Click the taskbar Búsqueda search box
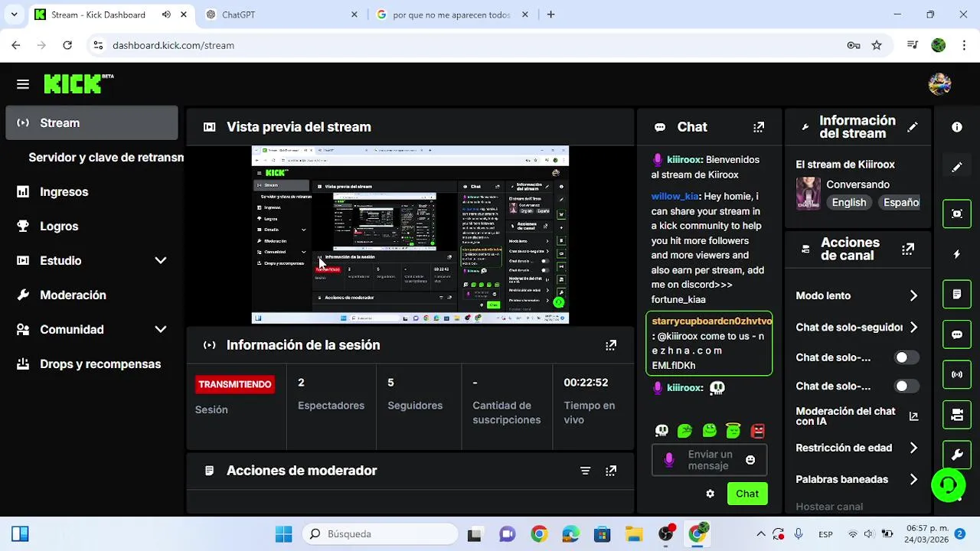Viewport: 980px width, 551px height. [380, 534]
